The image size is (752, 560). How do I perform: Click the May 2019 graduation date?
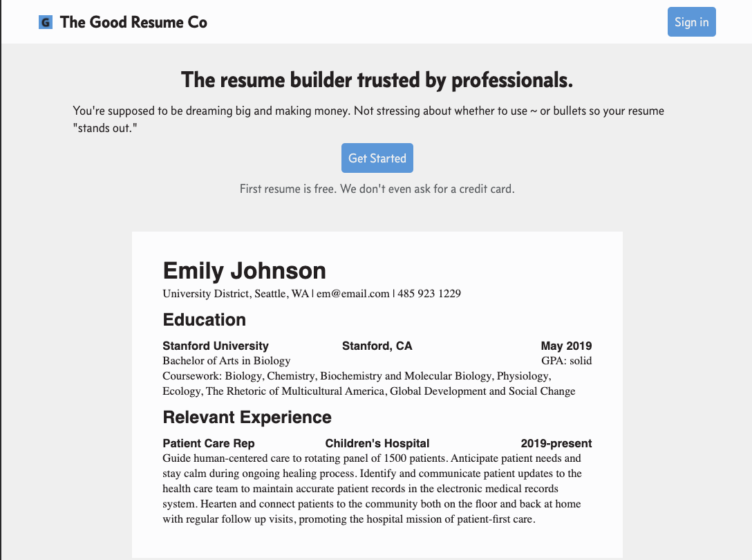[x=566, y=346]
